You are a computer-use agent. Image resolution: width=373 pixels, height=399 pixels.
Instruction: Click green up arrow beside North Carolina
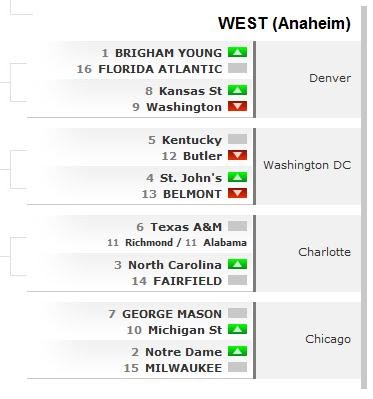point(237,264)
